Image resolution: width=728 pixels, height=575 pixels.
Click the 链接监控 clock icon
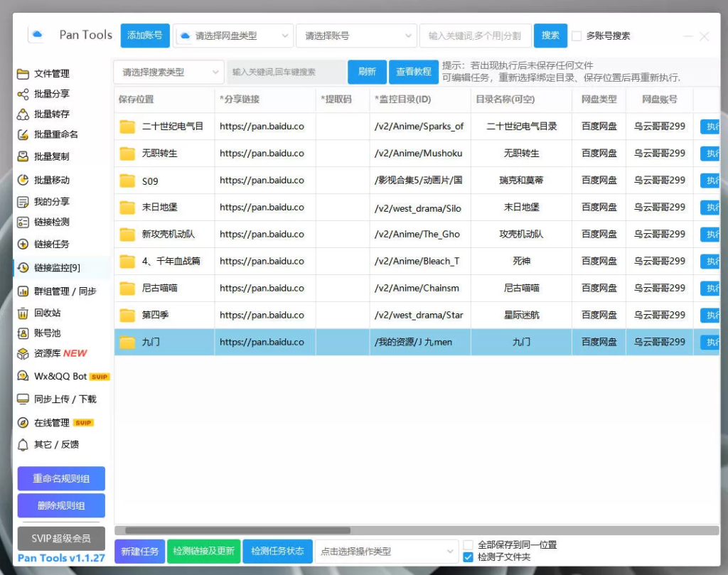coord(23,268)
